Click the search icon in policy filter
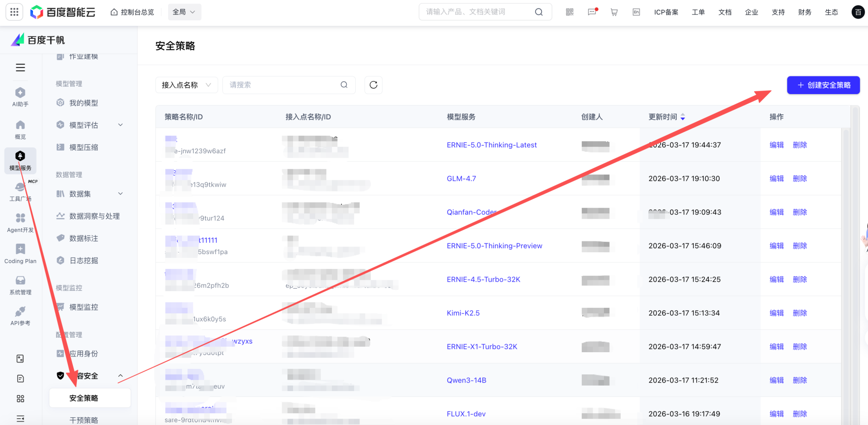Screen dimensions: 868x425 (344, 85)
